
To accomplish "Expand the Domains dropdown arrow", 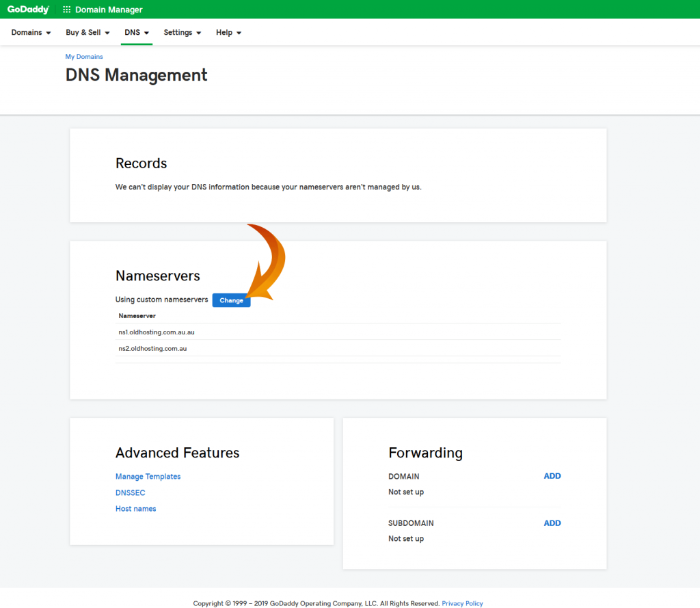I will tap(49, 33).
